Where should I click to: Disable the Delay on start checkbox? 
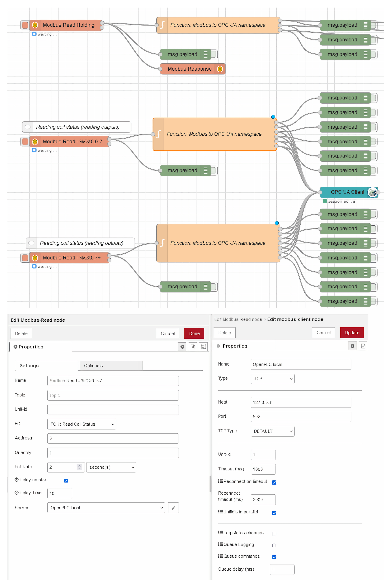tap(66, 480)
